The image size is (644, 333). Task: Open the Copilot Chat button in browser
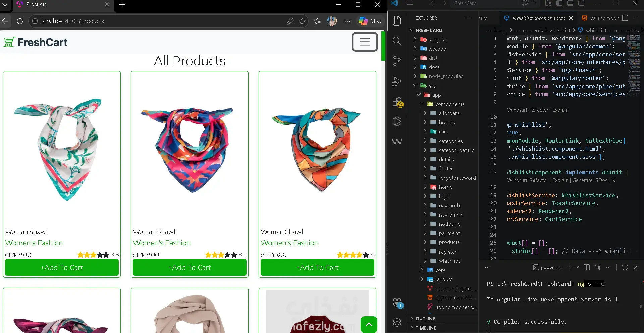370,21
